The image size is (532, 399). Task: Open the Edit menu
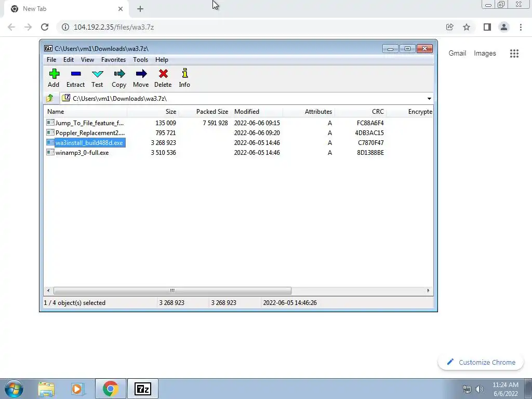tap(69, 60)
